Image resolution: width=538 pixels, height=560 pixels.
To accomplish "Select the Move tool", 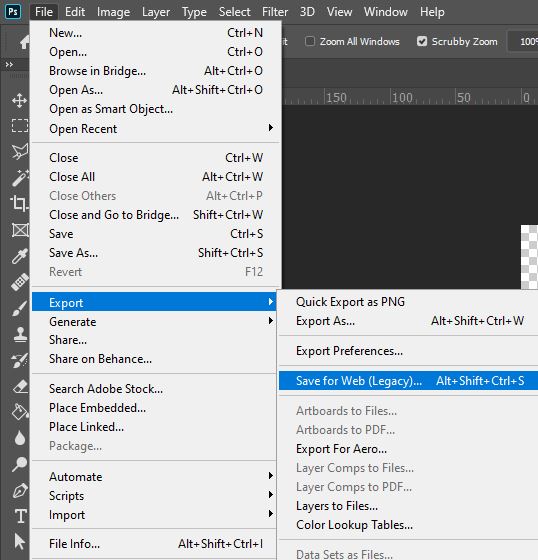I will 19,100.
